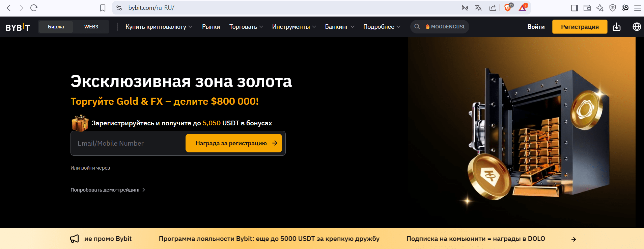Click the MOODENGUSDT search box
This screenshot has width=644, height=249.
click(x=440, y=27)
